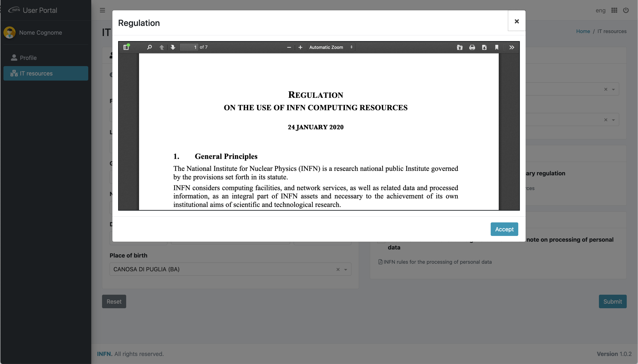Click the more tools icon in PDF toolbar
Image resolution: width=638 pixels, height=364 pixels.
512,47
